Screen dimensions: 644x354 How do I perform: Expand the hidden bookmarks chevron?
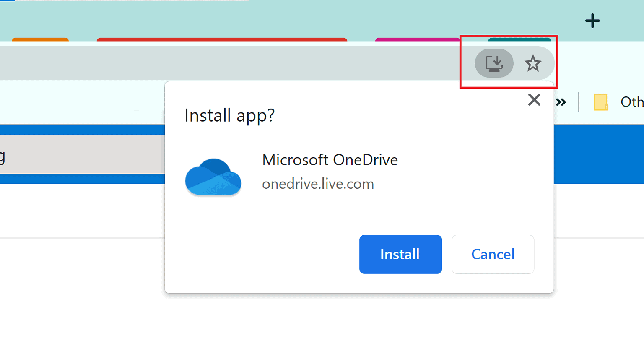click(x=562, y=102)
